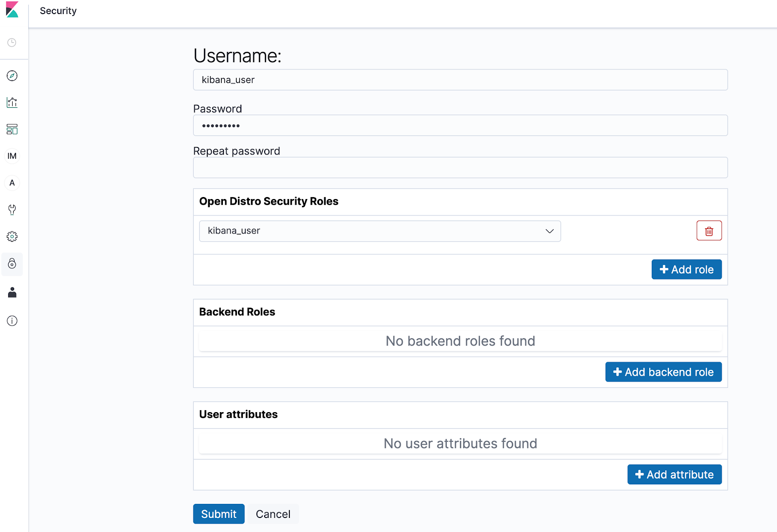The width and height of the screenshot is (777, 532).
Task: Open Index Management IM sidebar icon
Action: coord(12,156)
